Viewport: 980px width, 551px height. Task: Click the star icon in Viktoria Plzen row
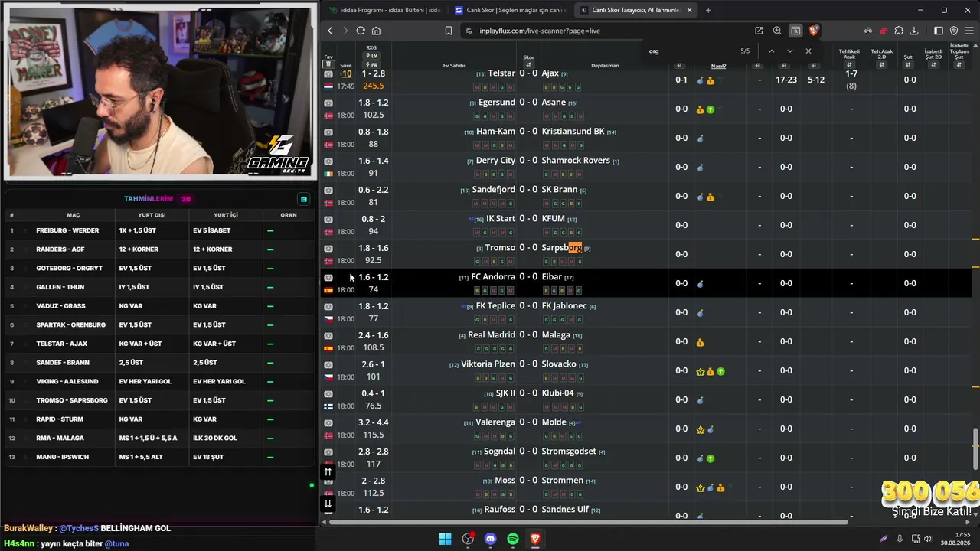point(700,371)
